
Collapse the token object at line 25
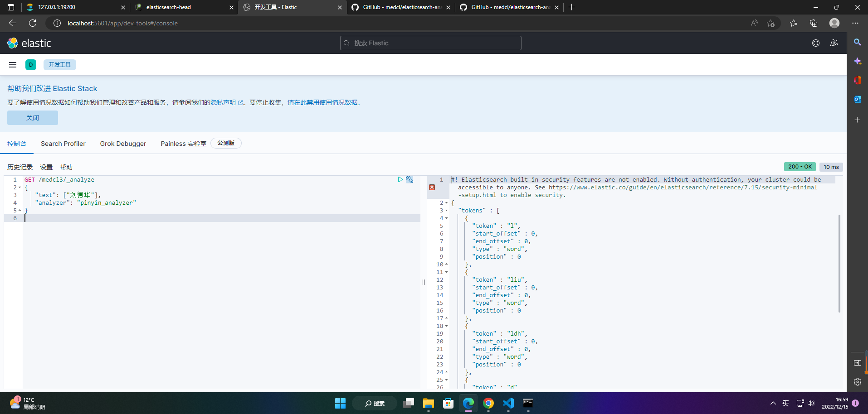point(446,380)
